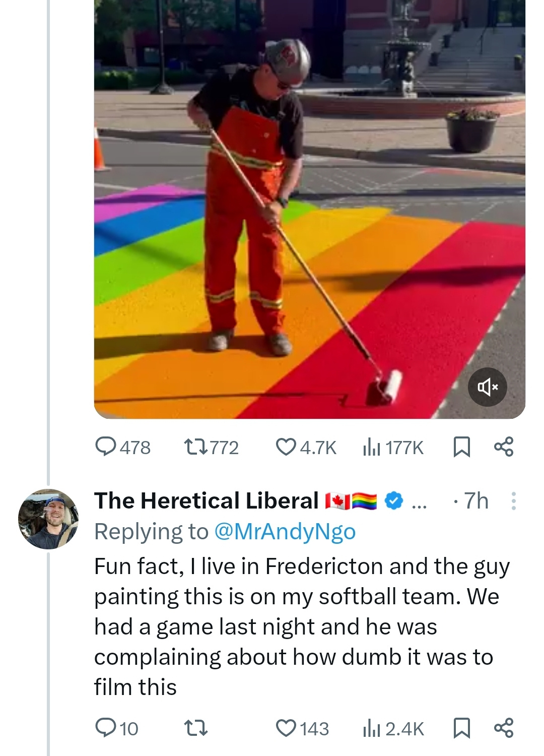Unmute the video with the speaker icon
The height and width of the screenshot is (756, 544).
point(488,387)
